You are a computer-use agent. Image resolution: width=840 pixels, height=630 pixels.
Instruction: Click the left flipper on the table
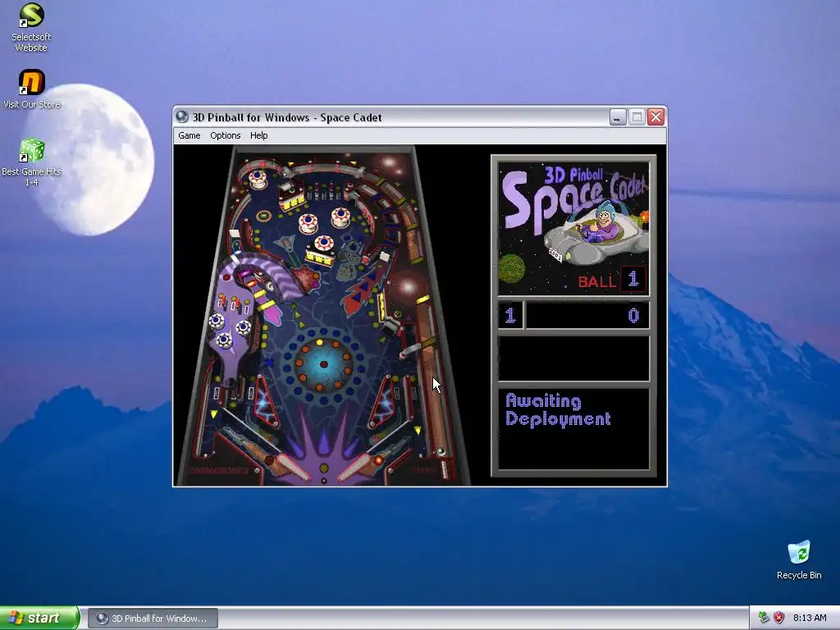[x=292, y=465]
